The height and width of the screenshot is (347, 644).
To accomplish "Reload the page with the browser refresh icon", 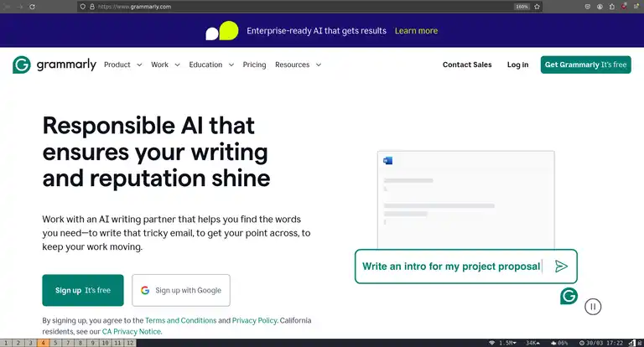I will point(32,7).
